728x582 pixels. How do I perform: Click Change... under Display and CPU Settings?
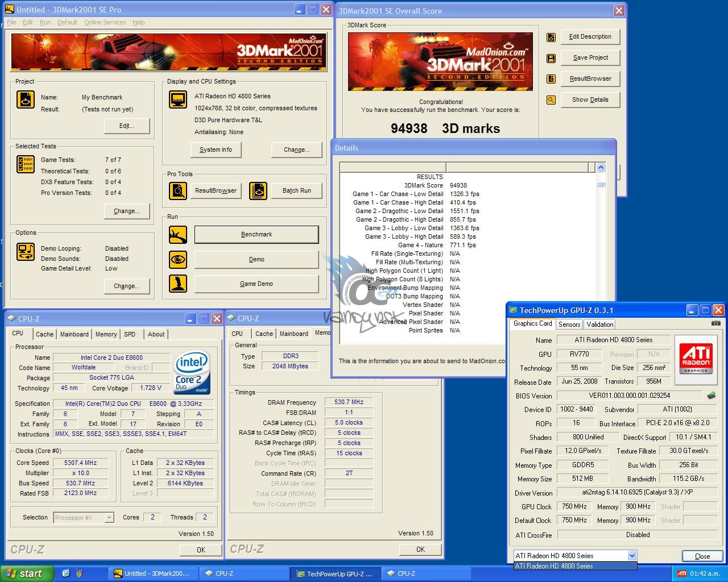[297, 149]
